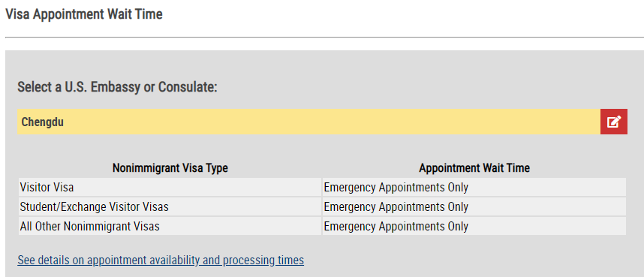
Task: Click the All Other Nonimmigrant Visas label
Action: click(x=89, y=226)
